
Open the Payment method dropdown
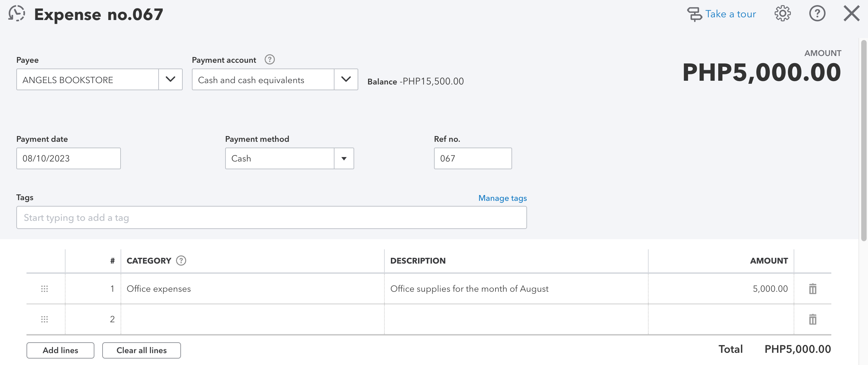click(x=344, y=158)
